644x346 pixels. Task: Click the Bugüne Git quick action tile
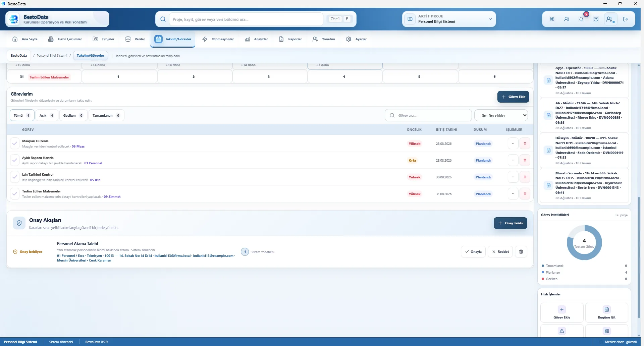point(606,312)
